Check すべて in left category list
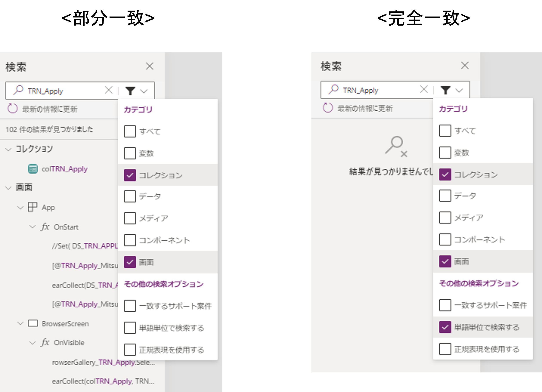 (130, 131)
